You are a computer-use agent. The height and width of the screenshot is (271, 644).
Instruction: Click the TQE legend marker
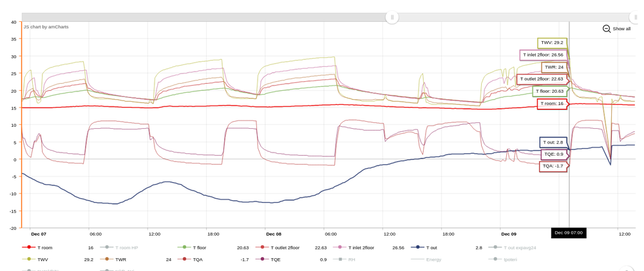(x=261, y=259)
